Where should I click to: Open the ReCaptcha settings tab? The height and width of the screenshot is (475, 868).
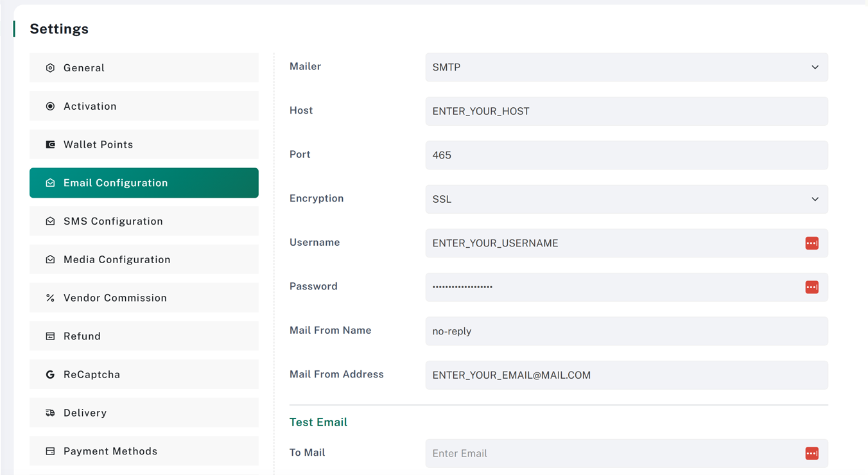144,374
